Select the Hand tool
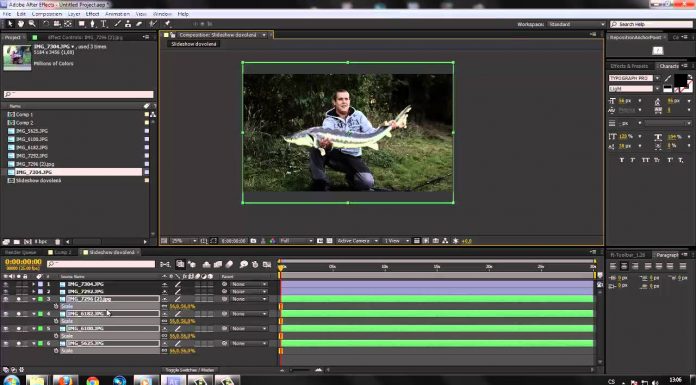696x385 pixels. [x=21, y=24]
